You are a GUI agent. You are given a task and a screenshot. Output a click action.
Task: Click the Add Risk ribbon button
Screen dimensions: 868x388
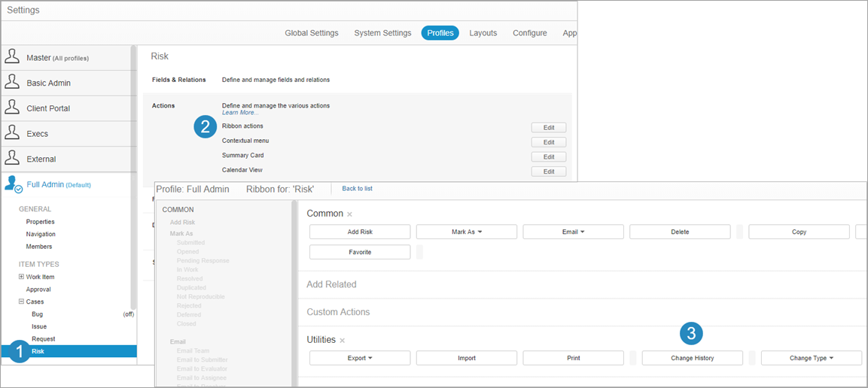(x=360, y=232)
